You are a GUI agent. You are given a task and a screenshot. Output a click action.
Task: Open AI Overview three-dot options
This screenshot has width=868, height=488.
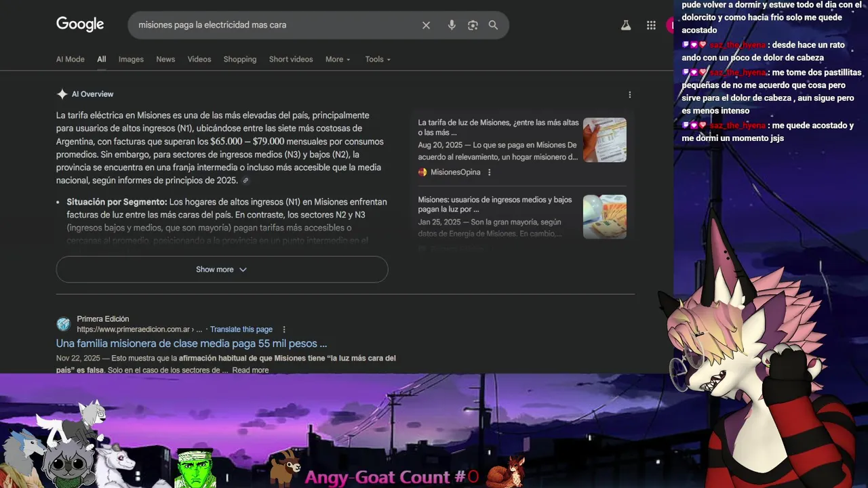(629, 95)
